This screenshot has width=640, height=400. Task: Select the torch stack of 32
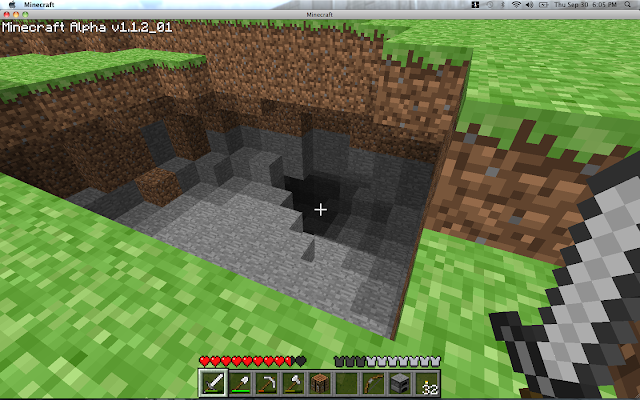(427, 383)
